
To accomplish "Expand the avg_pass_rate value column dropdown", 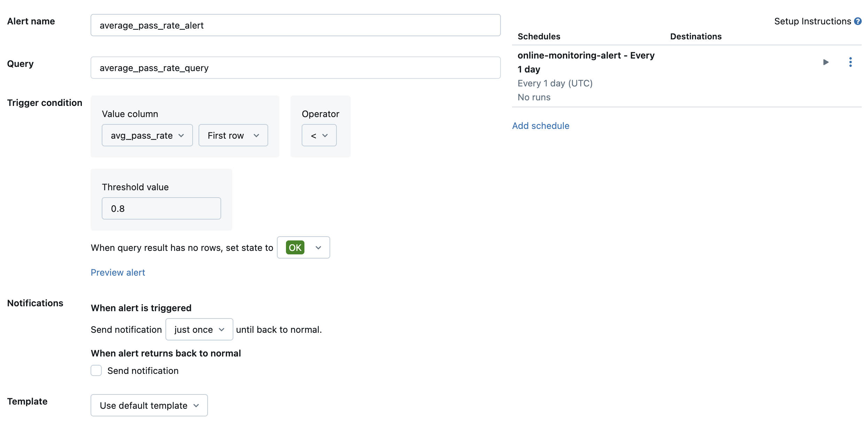I will 147,135.
